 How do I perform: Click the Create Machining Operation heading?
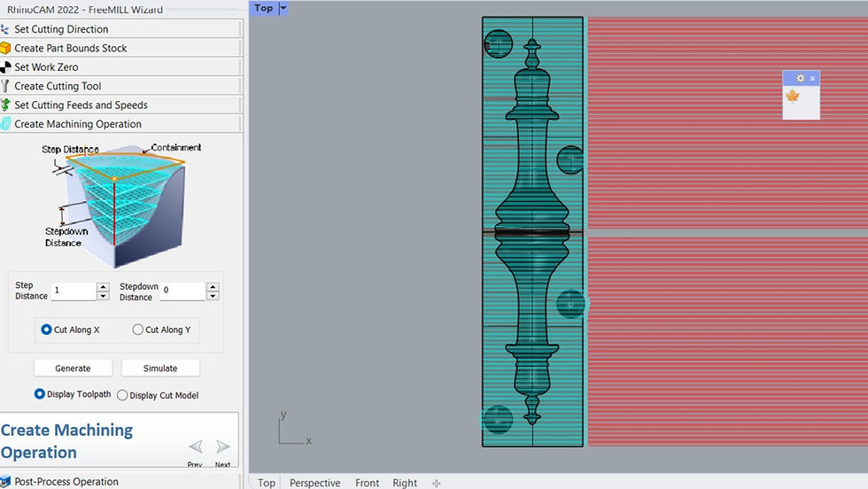(66, 441)
